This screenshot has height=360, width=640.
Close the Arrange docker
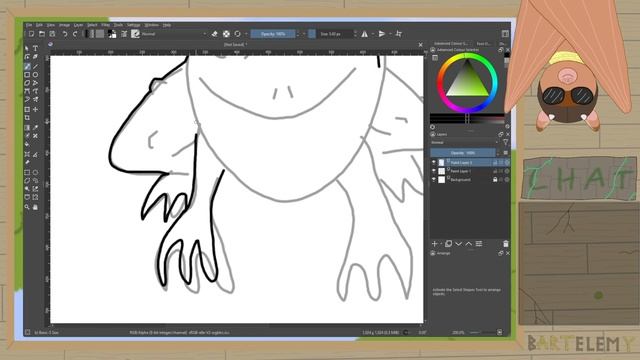pos(508,253)
